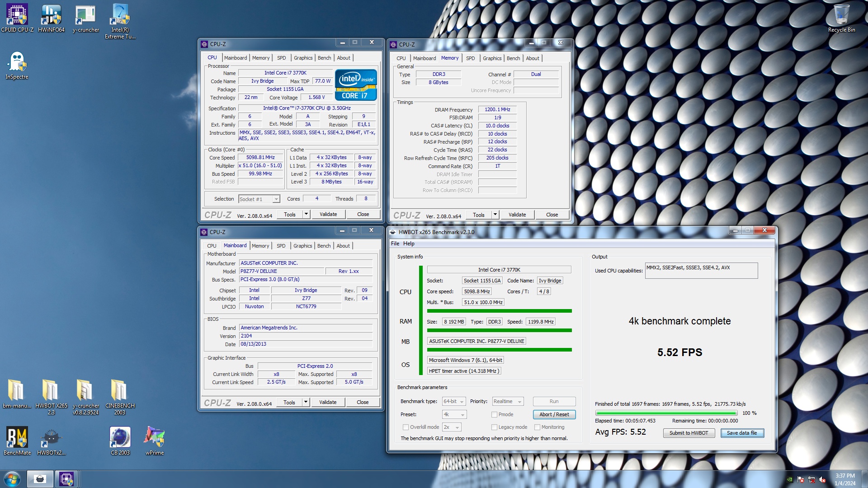Open the y-cruncher v0.8.2.9524 folder
868x488 pixels.
tap(86, 396)
